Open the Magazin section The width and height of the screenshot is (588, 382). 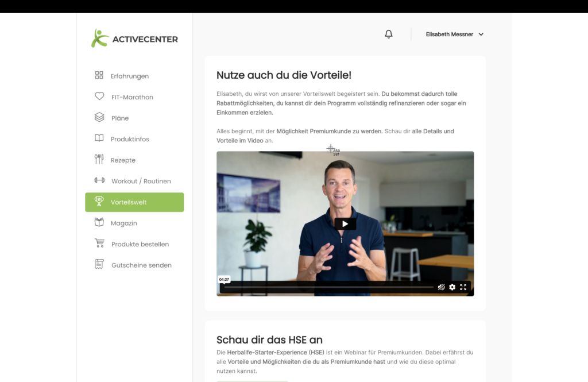point(123,223)
